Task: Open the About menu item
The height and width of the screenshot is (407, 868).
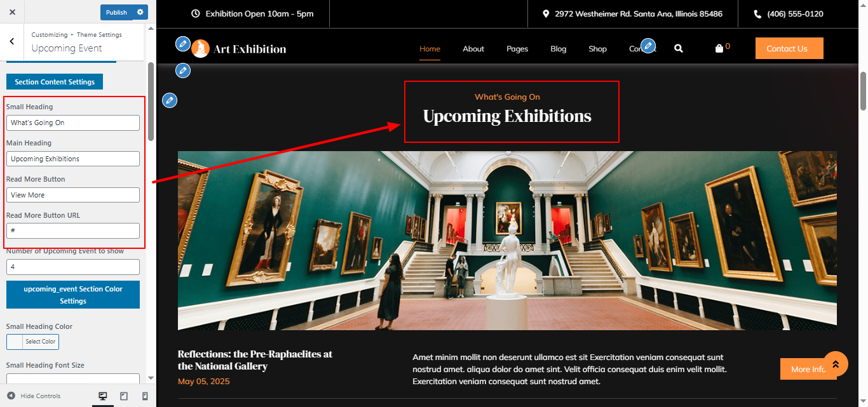Action: 473,49
